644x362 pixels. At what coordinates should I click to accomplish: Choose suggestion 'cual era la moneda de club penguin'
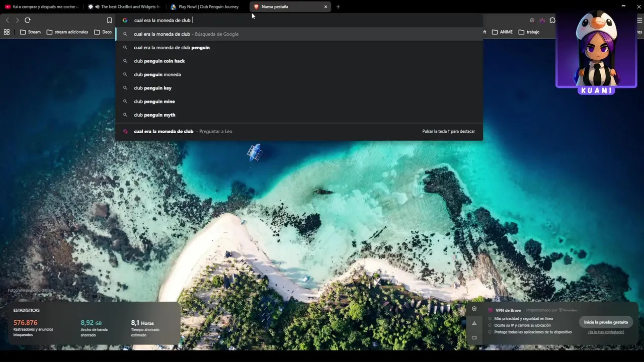tap(299, 48)
